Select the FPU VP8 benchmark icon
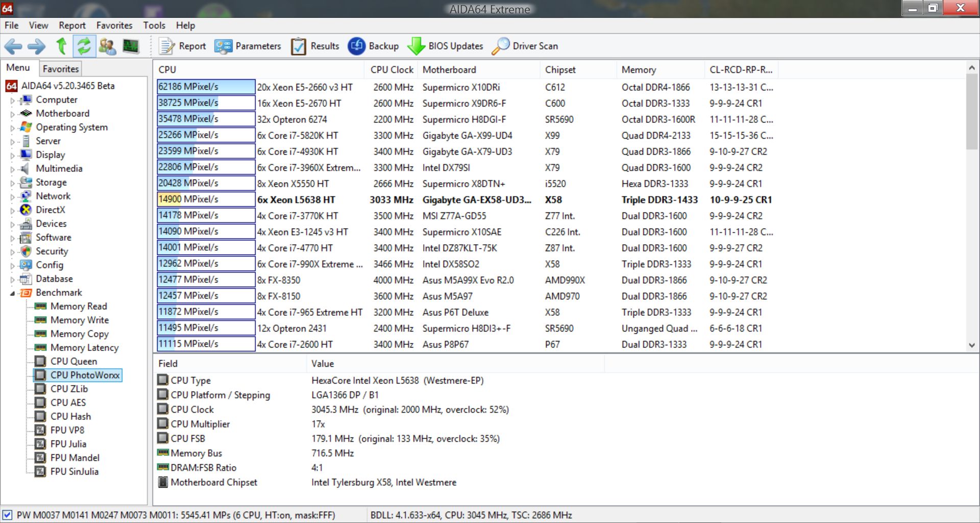This screenshot has width=980, height=523. click(40, 430)
